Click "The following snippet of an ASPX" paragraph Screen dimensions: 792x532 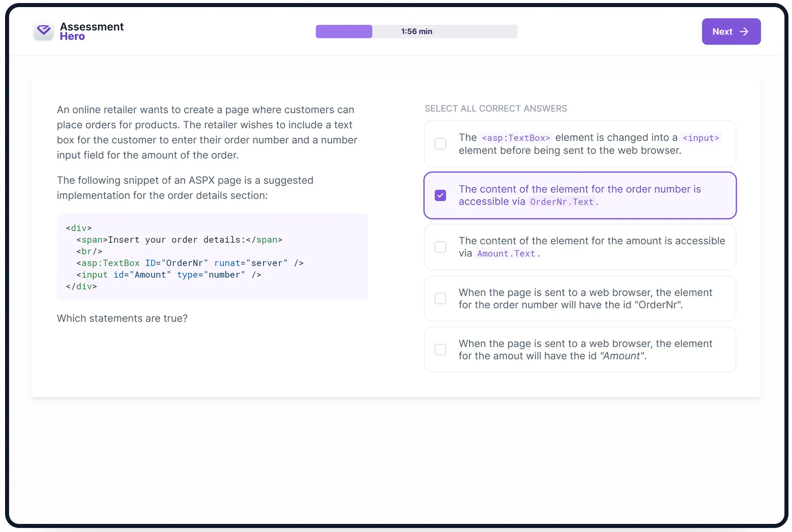click(x=185, y=188)
